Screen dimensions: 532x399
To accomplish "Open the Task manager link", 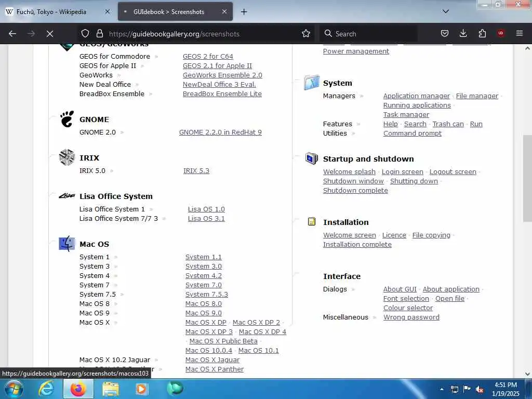I will 406,115.
